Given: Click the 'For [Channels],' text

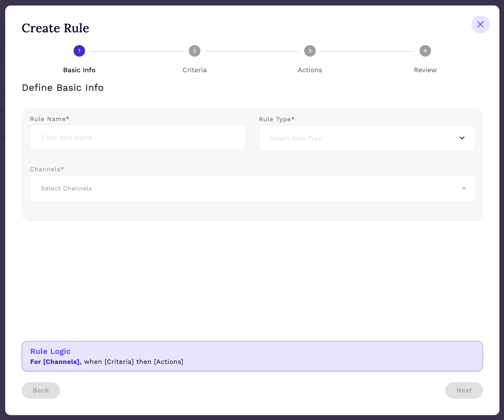Looking at the screenshot, I should click(x=56, y=362).
